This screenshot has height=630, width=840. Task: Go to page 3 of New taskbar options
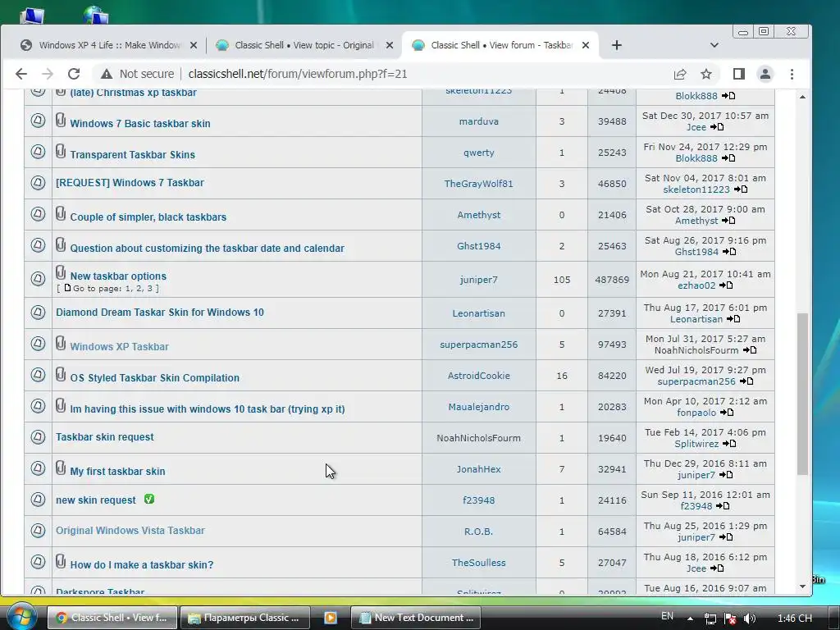pyautogui.click(x=149, y=288)
